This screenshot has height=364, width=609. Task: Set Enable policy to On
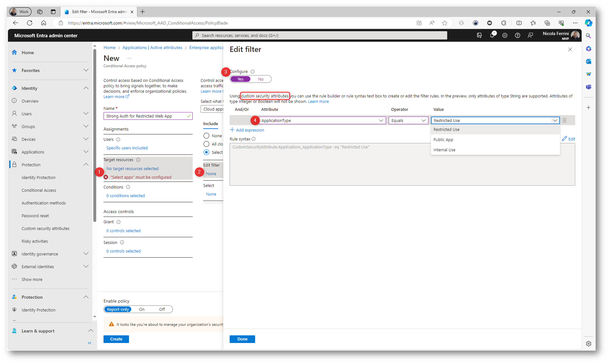click(142, 309)
